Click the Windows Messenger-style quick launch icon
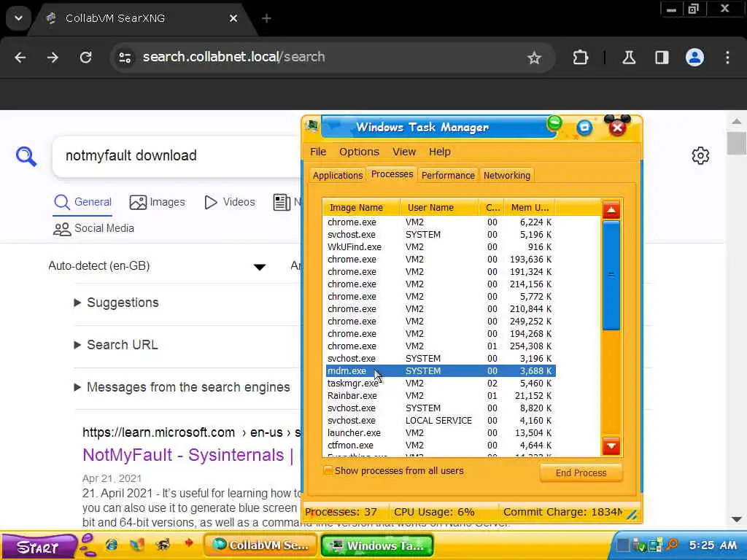Image resolution: width=747 pixels, height=560 pixels. tap(136, 544)
